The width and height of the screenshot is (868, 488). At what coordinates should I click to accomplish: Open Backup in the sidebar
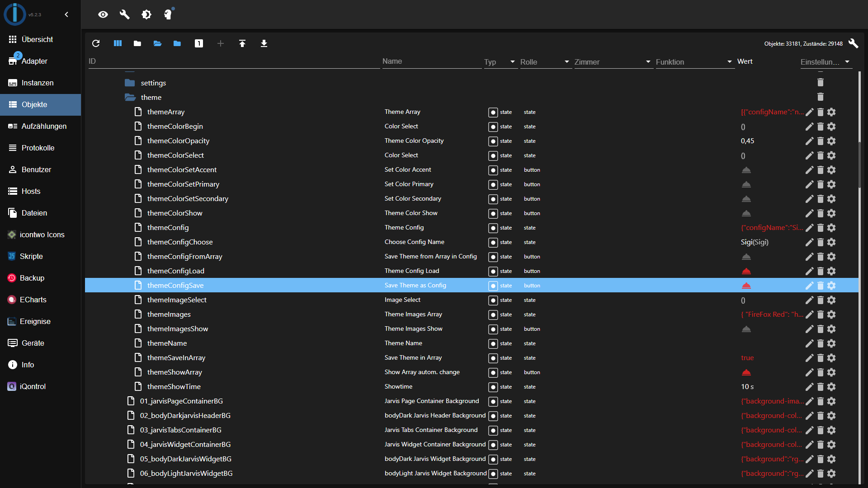pos(40,278)
